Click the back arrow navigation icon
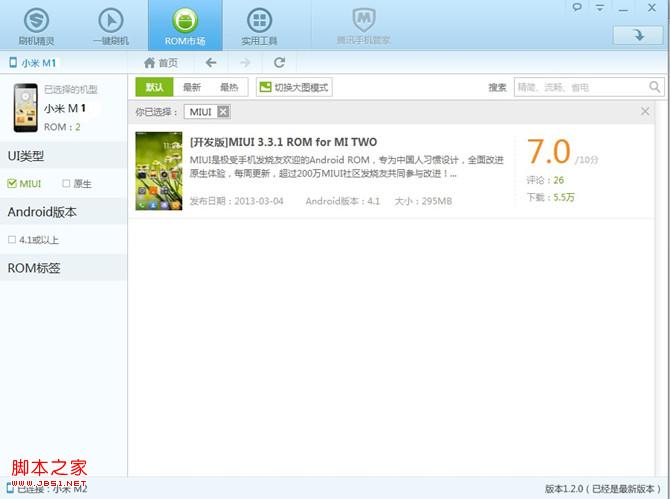670x499 pixels. (x=211, y=63)
